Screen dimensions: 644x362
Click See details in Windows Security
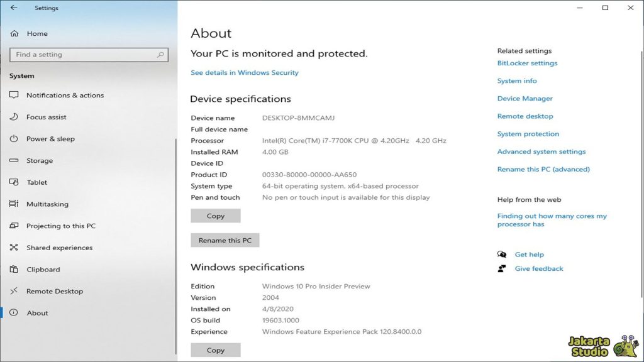(245, 72)
